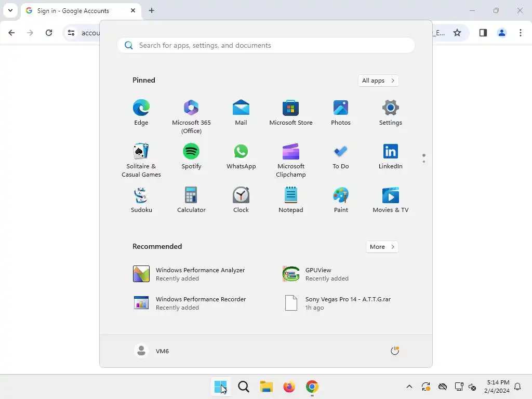This screenshot has width=532, height=399.
Task: Open the clock and date flyout
Action: [497, 387]
